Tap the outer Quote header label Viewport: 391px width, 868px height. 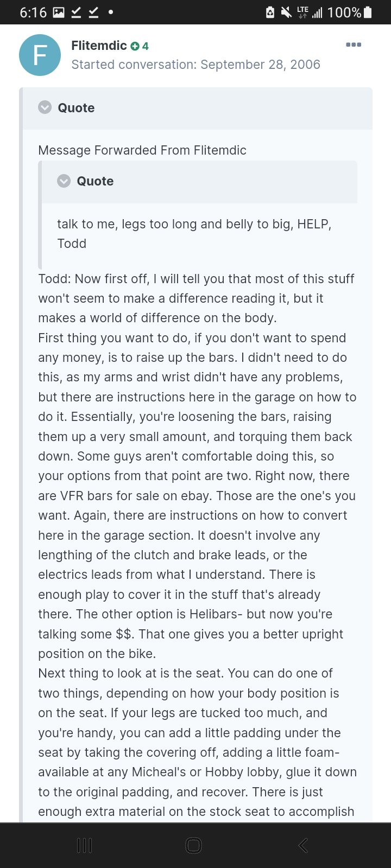click(76, 108)
